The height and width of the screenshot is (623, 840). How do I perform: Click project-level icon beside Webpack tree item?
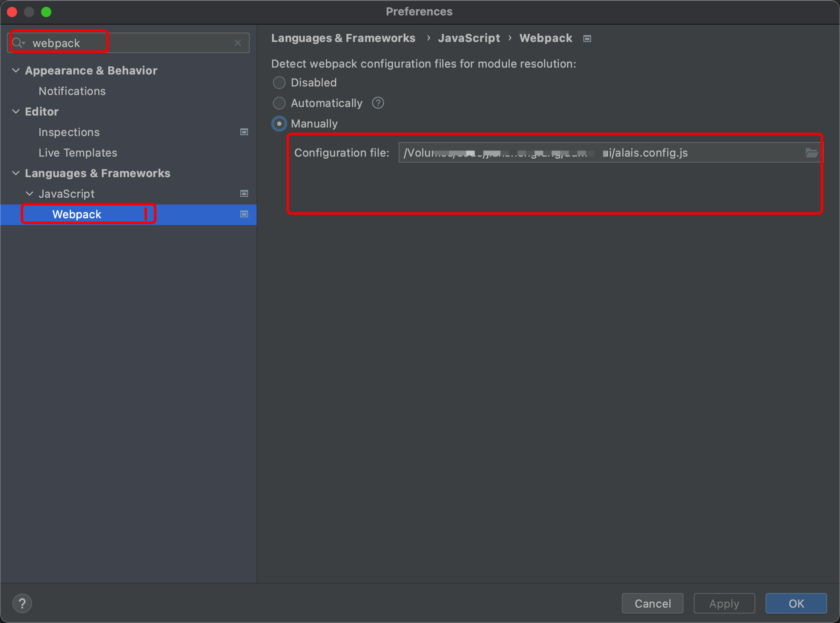[244, 214]
